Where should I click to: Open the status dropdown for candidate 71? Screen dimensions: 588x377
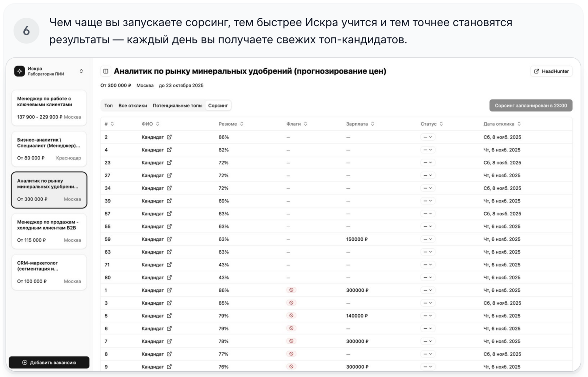428,265
